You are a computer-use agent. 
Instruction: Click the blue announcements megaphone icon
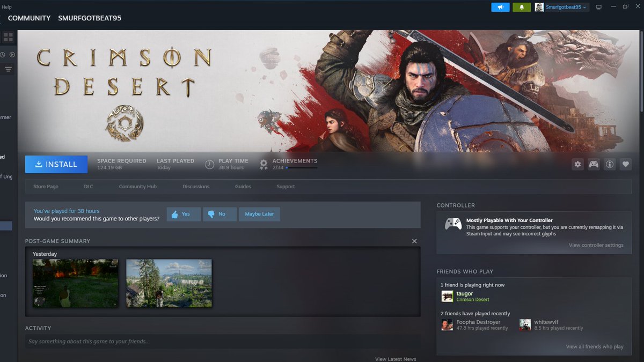point(500,7)
